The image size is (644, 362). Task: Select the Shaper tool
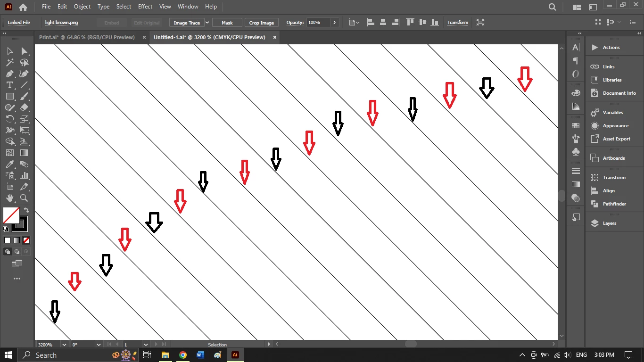(x=9, y=107)
